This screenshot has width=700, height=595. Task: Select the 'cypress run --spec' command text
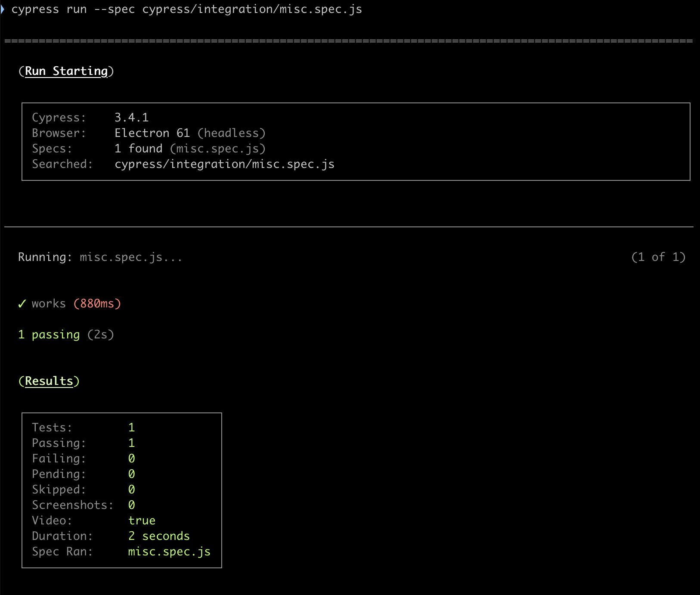click(x=185, y=9)
